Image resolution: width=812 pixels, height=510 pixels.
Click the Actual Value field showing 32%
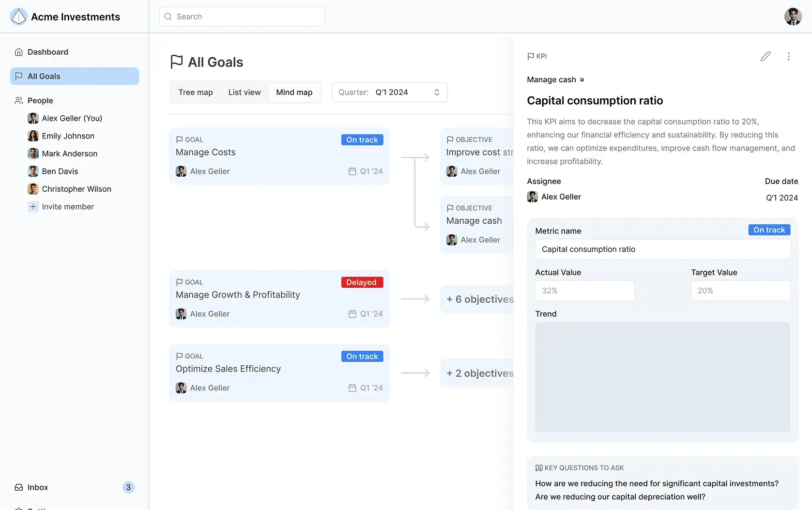click(585, 291)
